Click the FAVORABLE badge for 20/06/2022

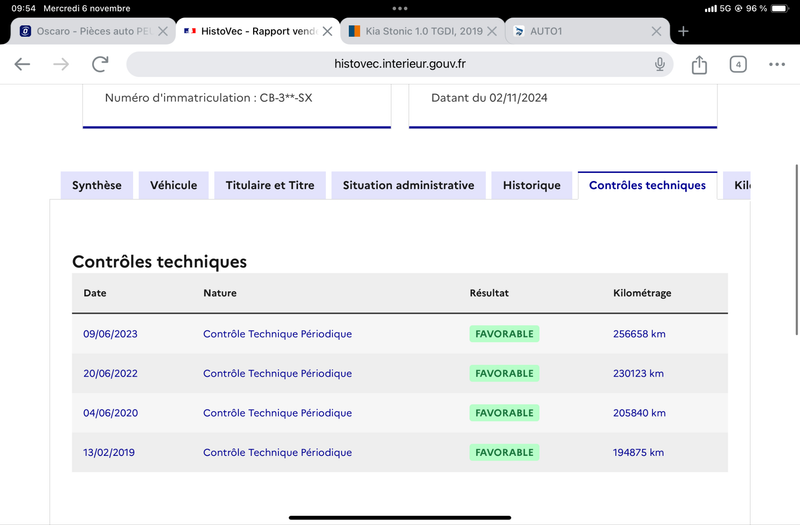click(x=504, y=373)
